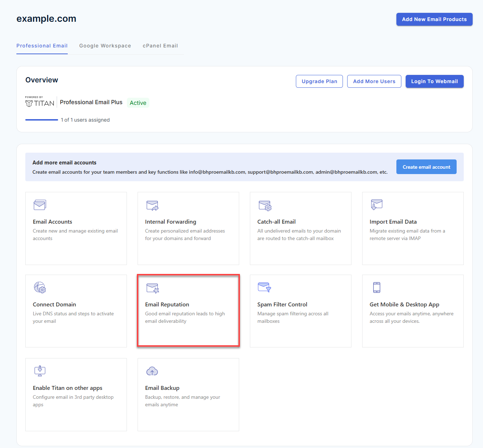Open the Email Reputation title
Screen dimensions: 483x448
(167, 305)
